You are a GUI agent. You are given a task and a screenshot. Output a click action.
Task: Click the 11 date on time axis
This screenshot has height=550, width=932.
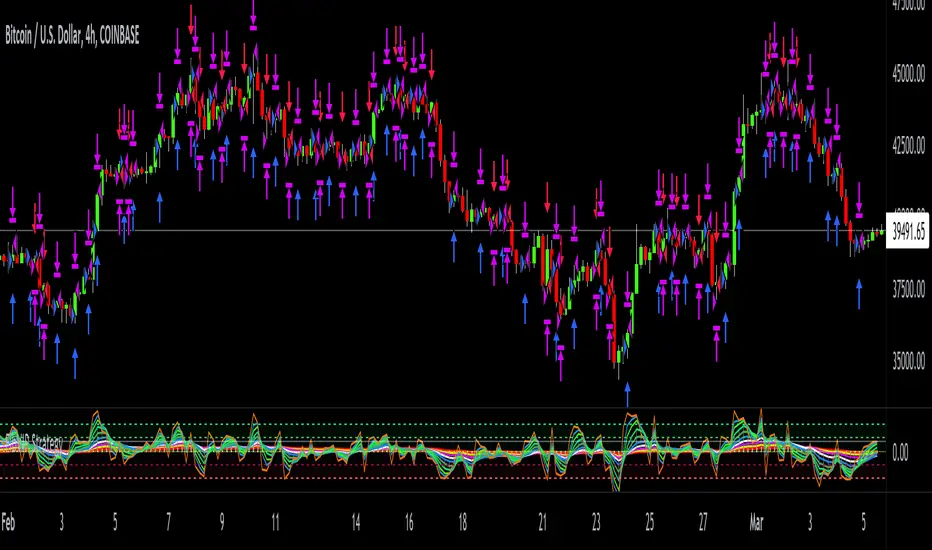[275, 523]
